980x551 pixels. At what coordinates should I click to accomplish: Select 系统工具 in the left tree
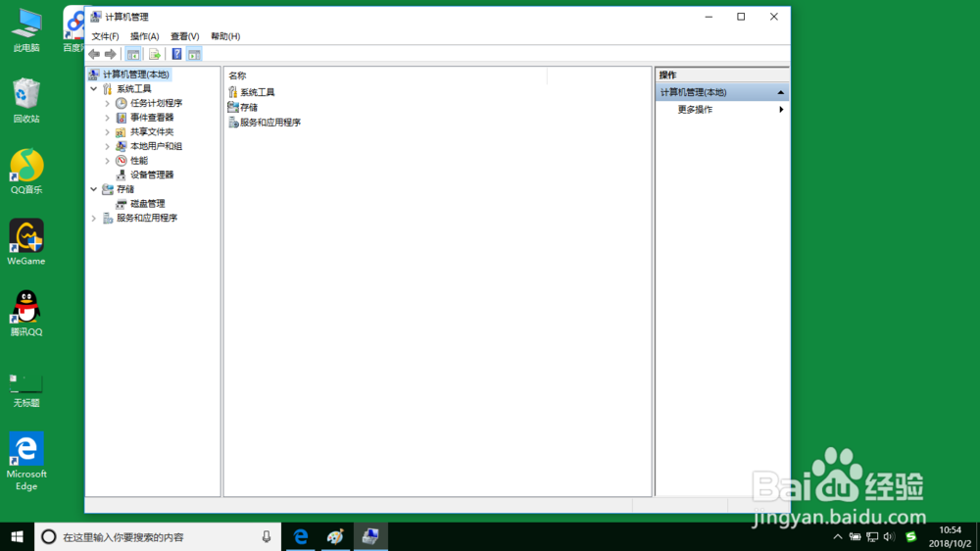133,89
